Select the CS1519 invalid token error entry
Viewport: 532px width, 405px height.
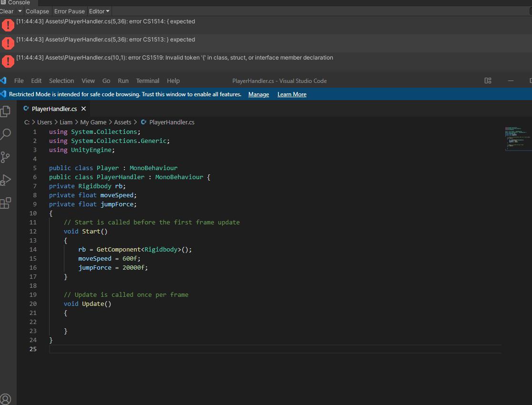point(174,58)
